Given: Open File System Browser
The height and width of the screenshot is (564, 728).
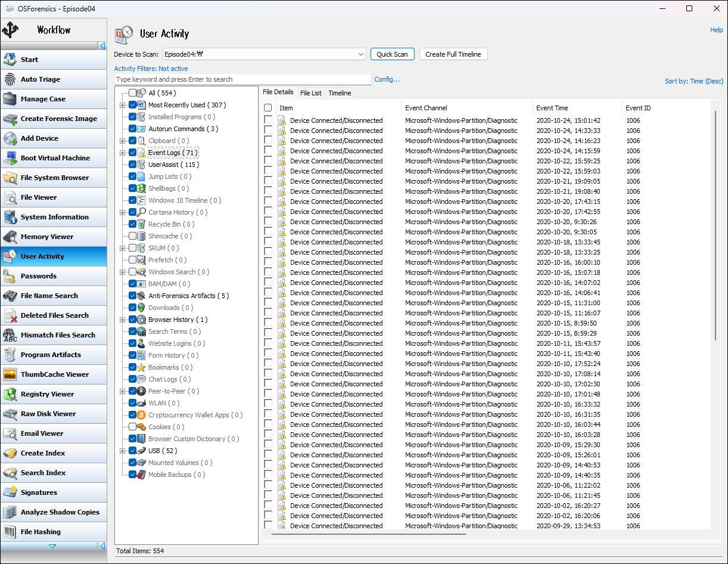Looking at the screenshot, I should point(54,178).
